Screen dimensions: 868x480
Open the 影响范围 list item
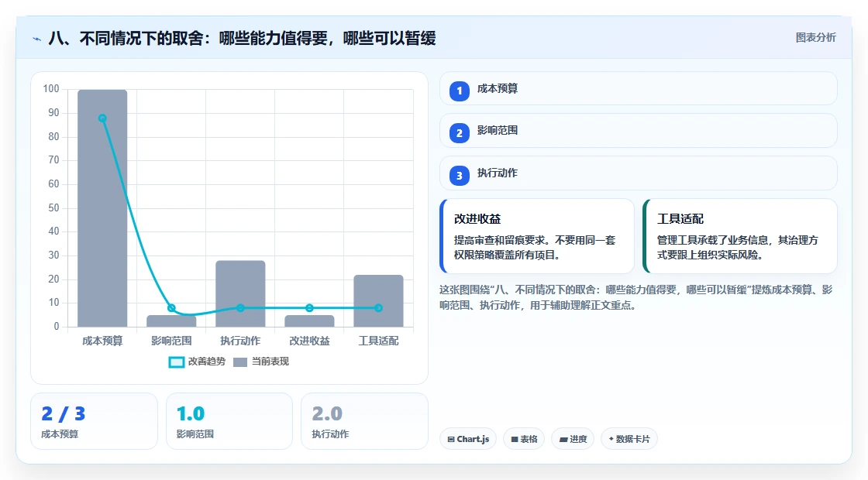(639, 131)
